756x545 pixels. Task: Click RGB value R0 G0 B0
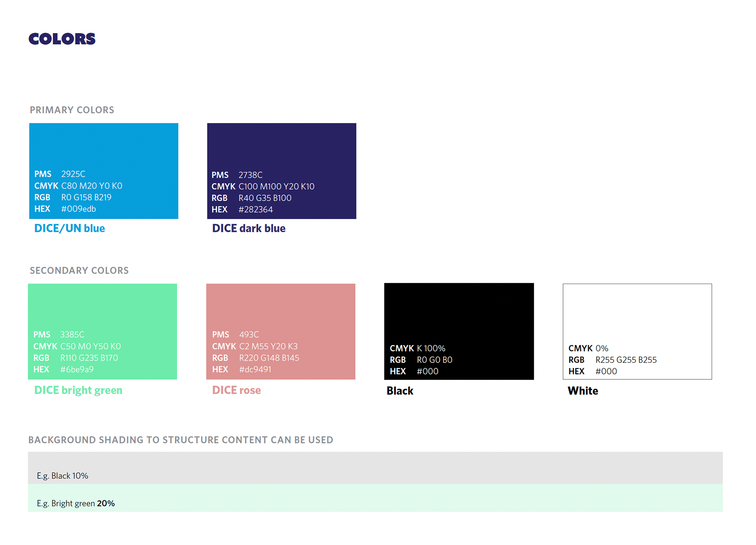pos(435,360)
